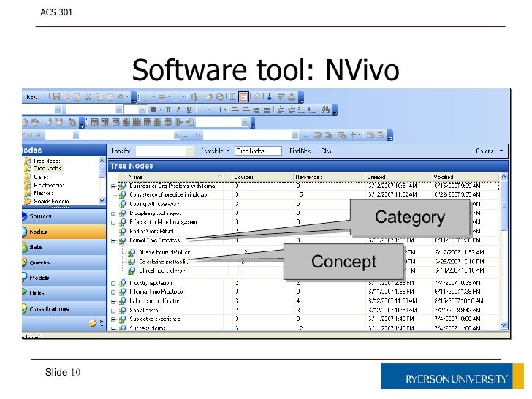Center text with the alignment icon
The image size is (532, 399).
tap(246, 110)
